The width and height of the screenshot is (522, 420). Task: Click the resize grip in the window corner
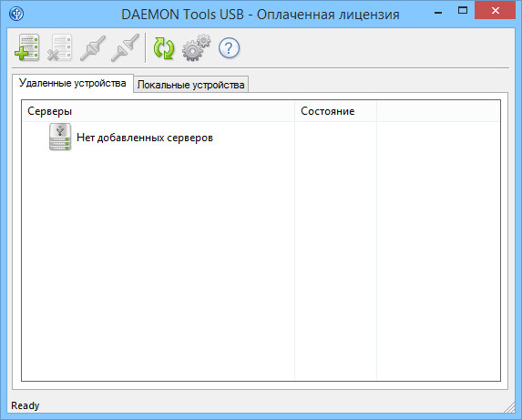coord(509,407)
